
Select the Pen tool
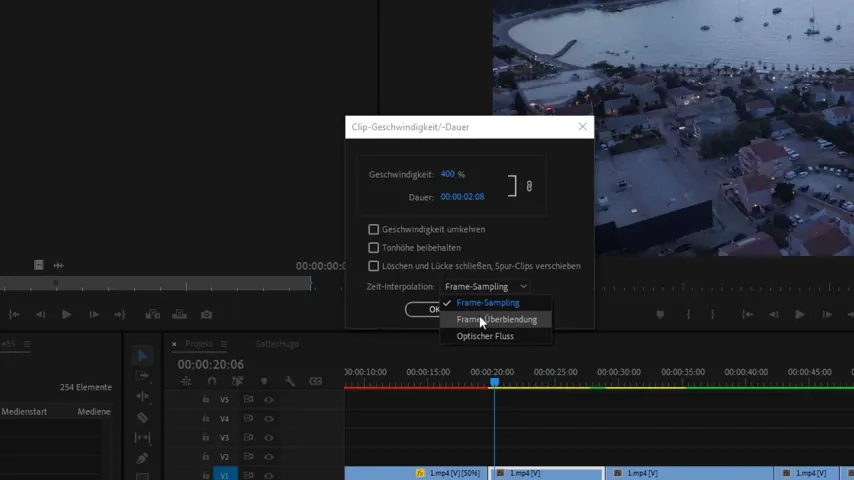tap(142, 458)
